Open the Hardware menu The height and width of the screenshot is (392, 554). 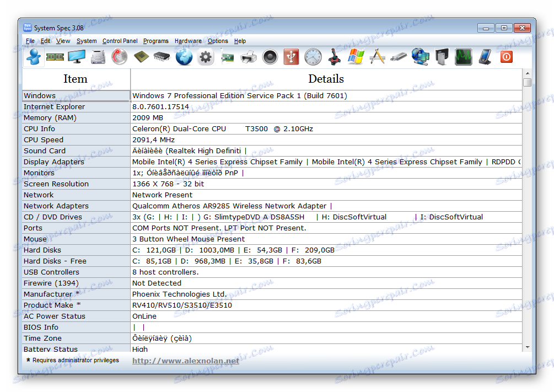(188, 41)
